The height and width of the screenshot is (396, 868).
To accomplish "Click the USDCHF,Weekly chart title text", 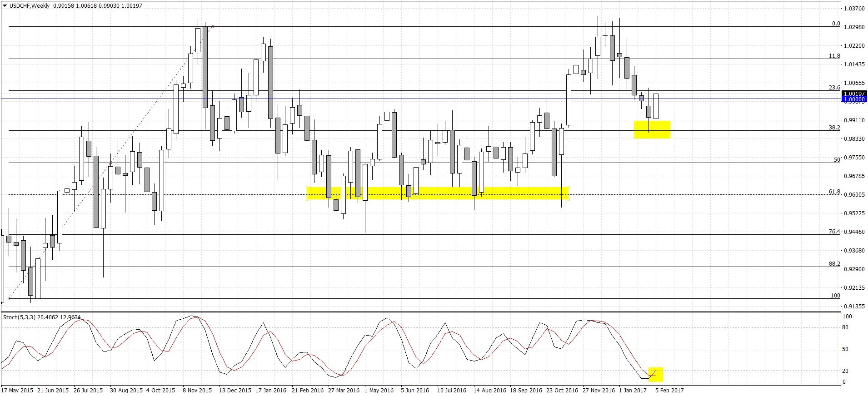I will [x=30, y=6].
